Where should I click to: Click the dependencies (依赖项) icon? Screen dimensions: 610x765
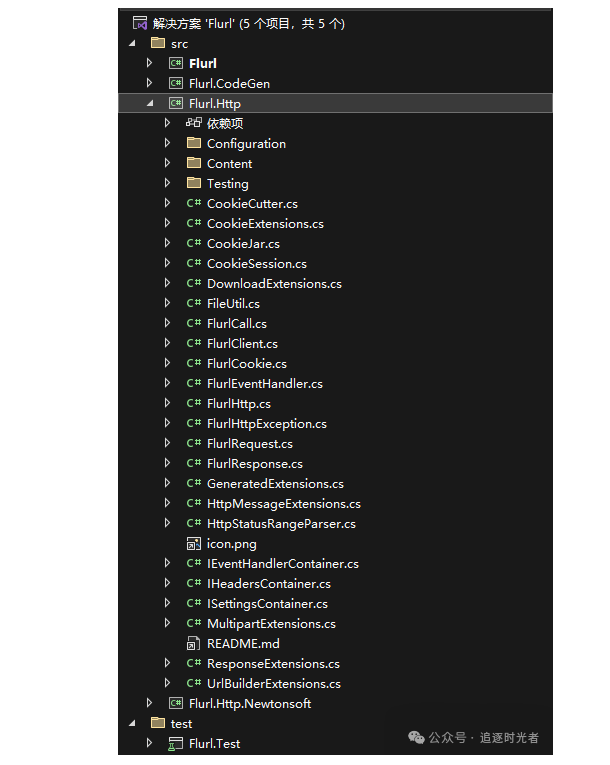tap(194, 123)
